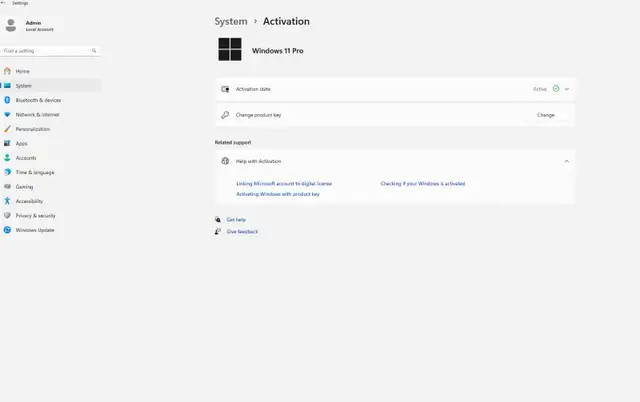The height and width of the screenshot is (402, 640).
Task: Click the Get help link
Action: pyautogui.click(x=236, y=220)
